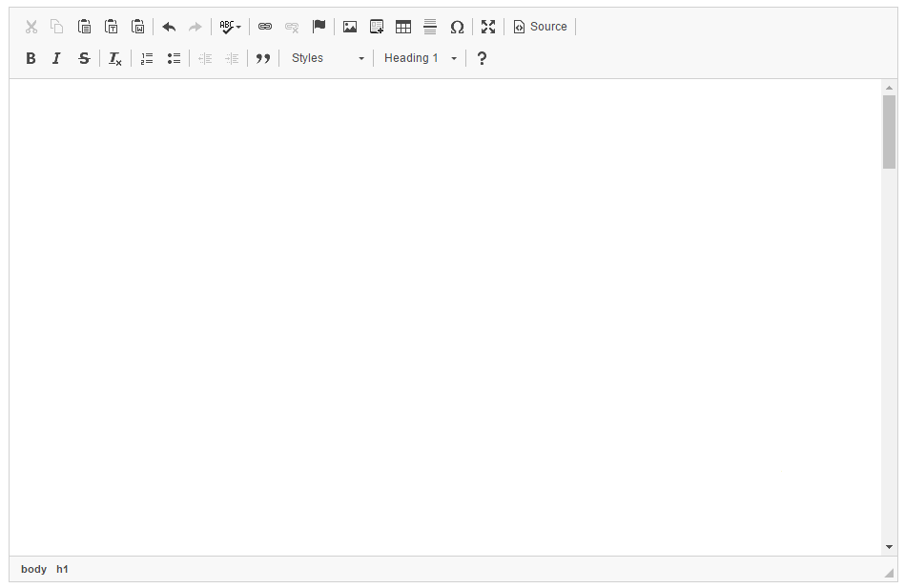Click the Paste clipboard icon

pyautogui.click(x=84, y=27)
